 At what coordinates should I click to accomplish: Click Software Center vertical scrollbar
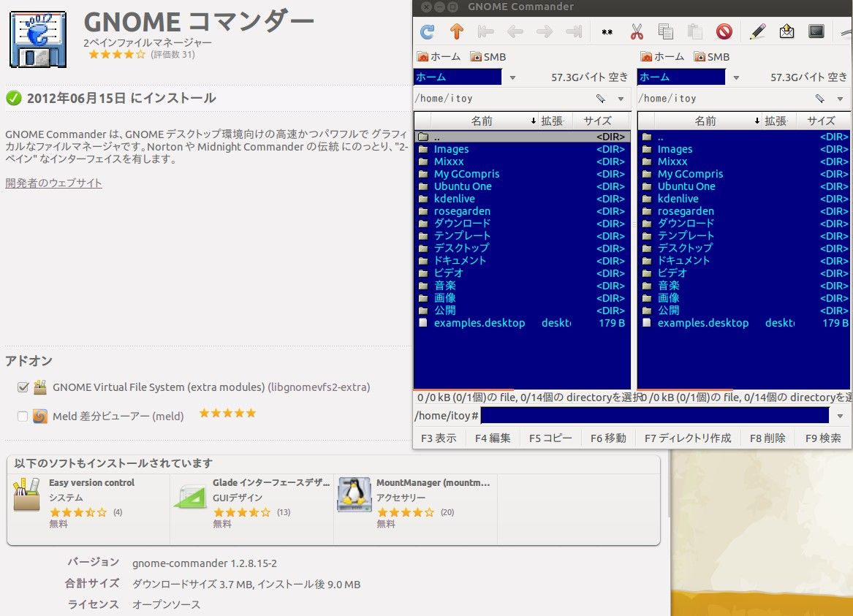point(667,484)
